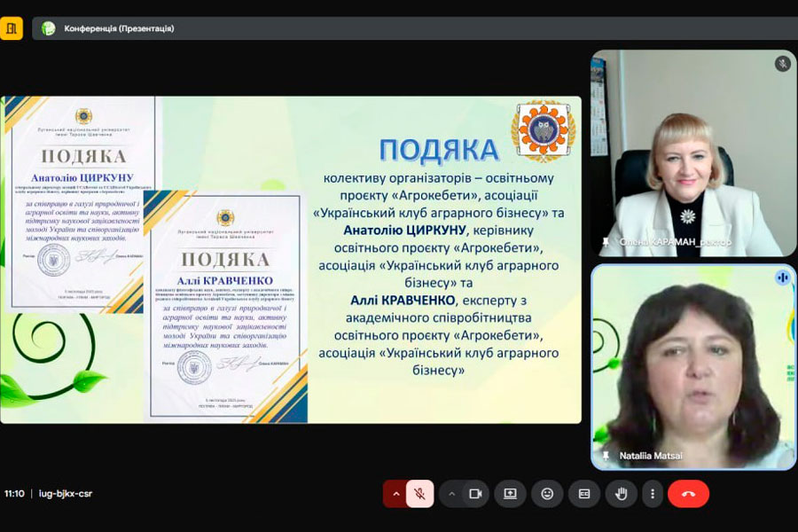Toggle the camera button
This screenshot has height=532, width=798.
(x=476, y=494)
